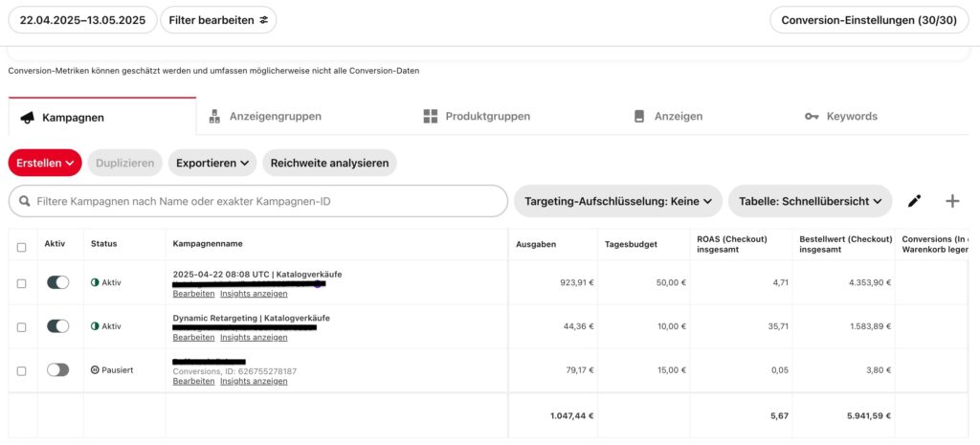
Task: Click campaign name 2025-04-22 08:08 UTC | Katalogverkäufe
Action: point(257,275)
